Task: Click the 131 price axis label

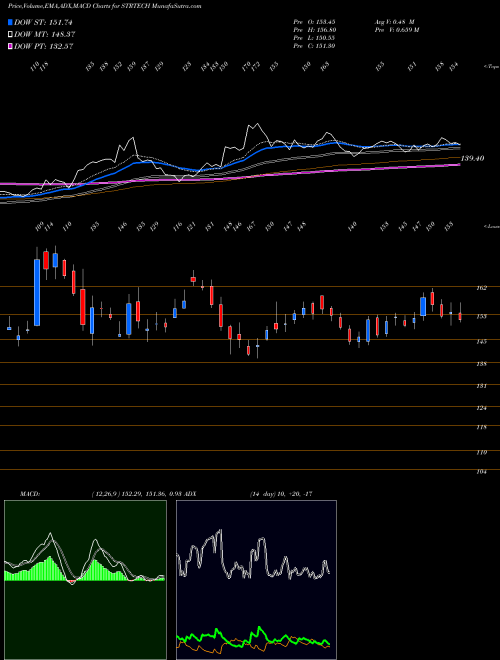Action: click(482, 386)
